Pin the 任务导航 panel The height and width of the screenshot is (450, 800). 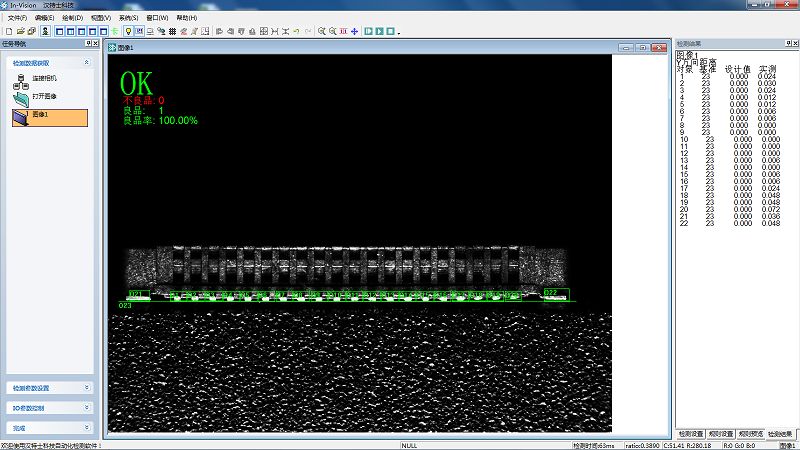pyautogui.click(x=87, y=44)
